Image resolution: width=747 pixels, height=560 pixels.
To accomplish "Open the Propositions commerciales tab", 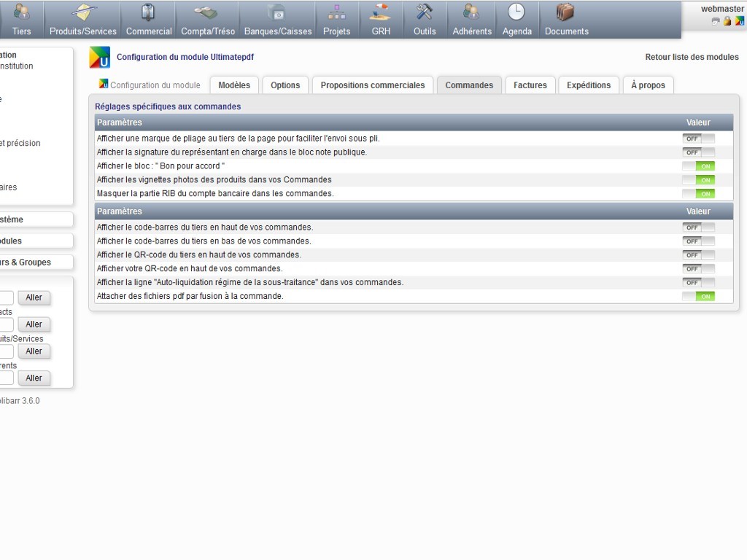I will pos(373,85).
